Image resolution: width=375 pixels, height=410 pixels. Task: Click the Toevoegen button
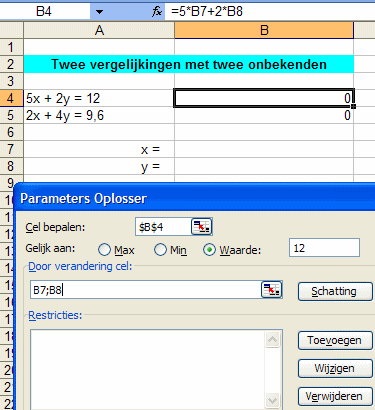coord(335,340)
